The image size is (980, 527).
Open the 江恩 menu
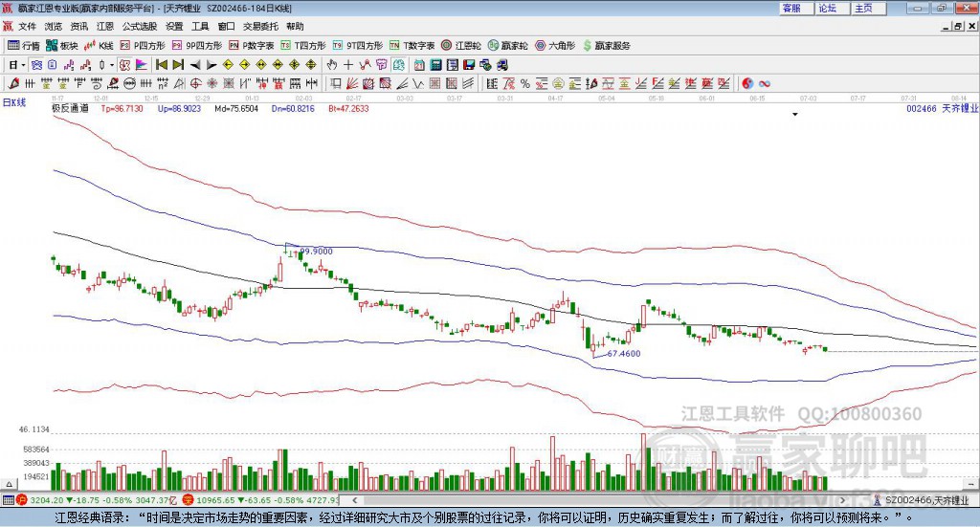pos(105,26)
